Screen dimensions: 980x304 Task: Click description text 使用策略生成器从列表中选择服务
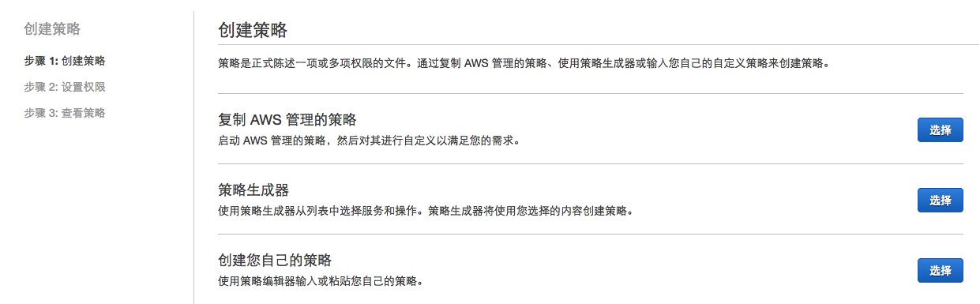pyautogui.click(x=425, y=212)
